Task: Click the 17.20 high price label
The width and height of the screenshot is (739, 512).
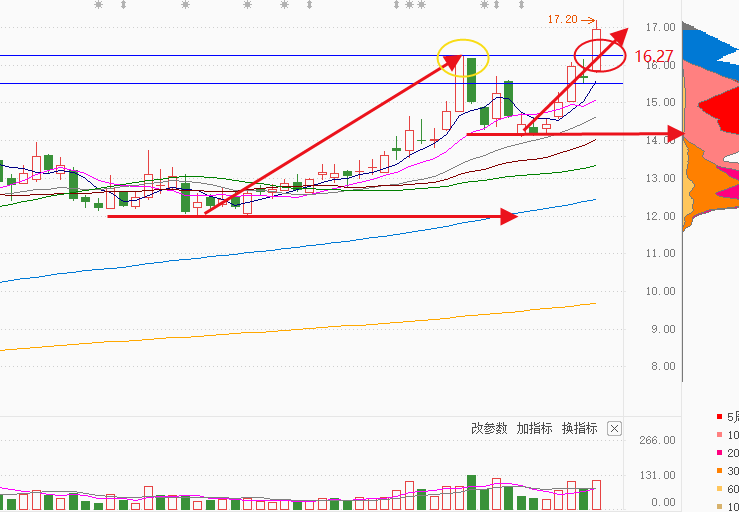Action: pyautogui.click(x=562, y=19)
